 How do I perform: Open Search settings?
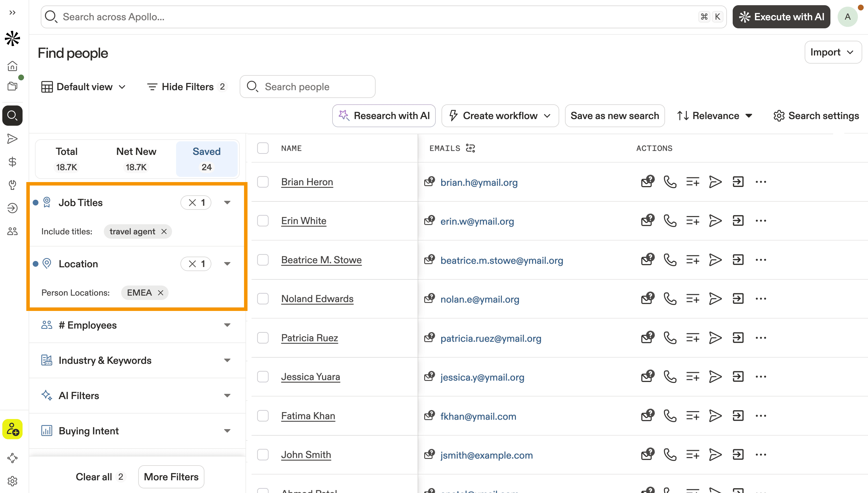[816, 116]
